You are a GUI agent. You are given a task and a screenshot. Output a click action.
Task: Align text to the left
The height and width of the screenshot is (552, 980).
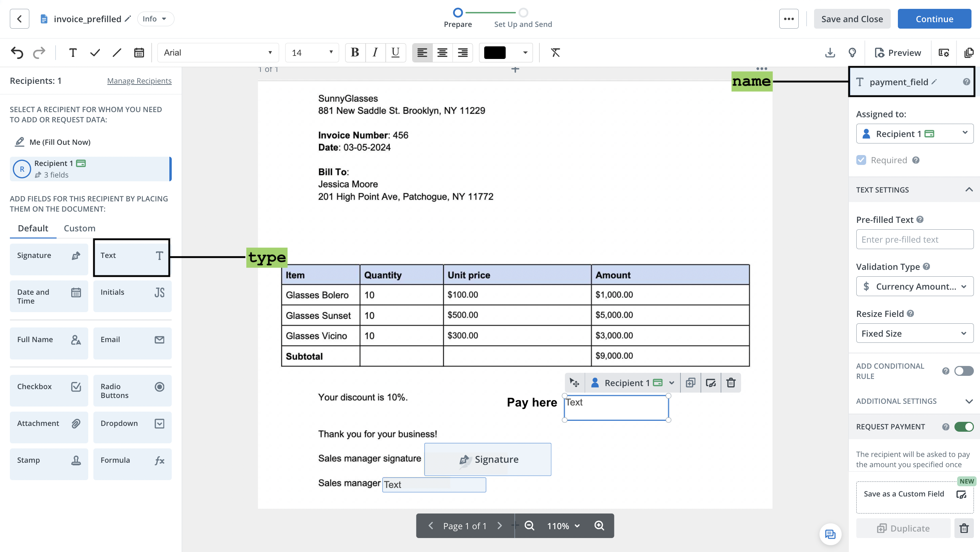pos(422,52)
